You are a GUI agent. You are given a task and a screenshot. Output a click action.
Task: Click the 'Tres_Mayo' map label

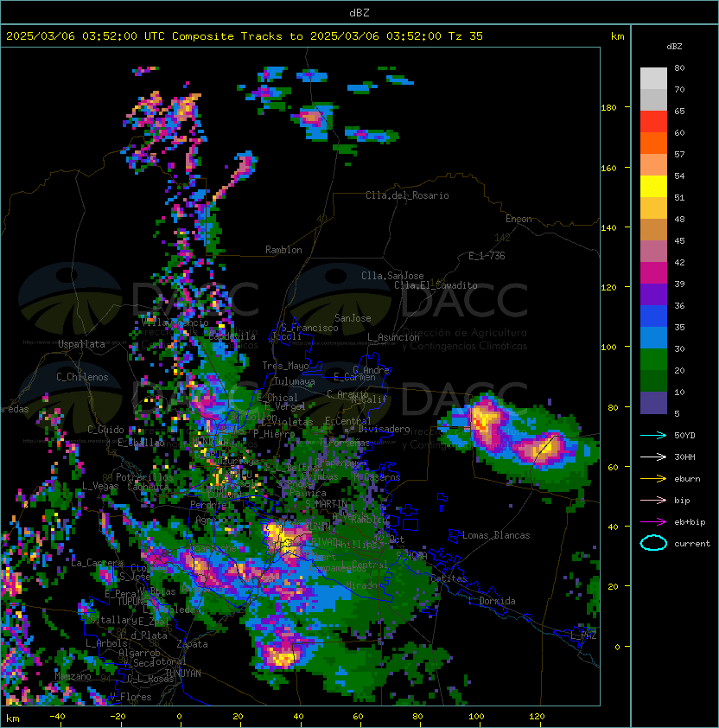tap(285, 366)
